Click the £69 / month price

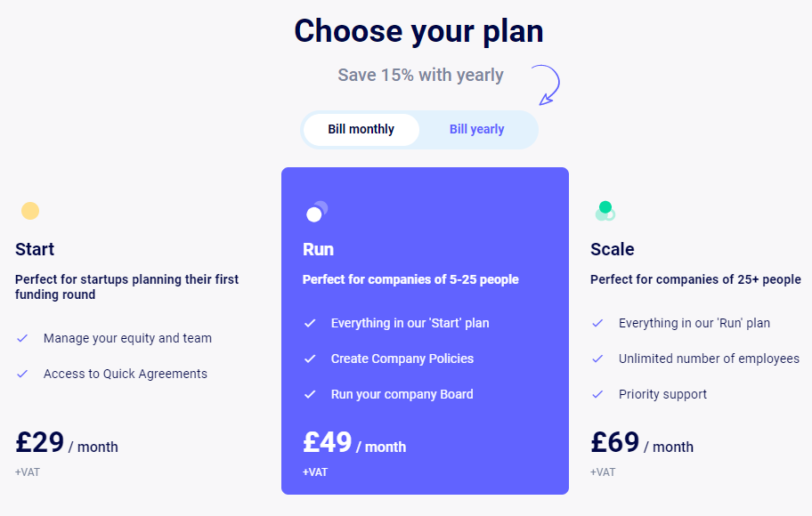pyautogui.click(x=642, y=443)
